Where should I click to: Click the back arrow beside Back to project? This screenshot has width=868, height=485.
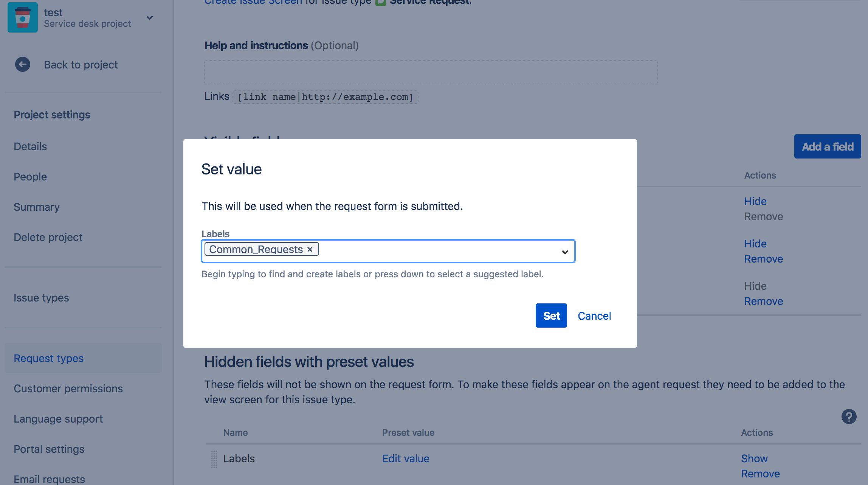[22, 64]
